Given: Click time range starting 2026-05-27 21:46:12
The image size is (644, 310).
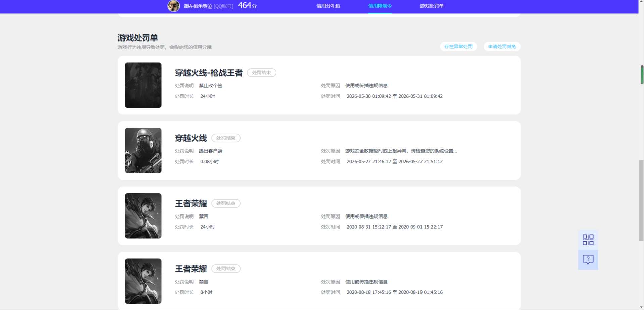Looking at the screenshot, I should click(395, 162).
